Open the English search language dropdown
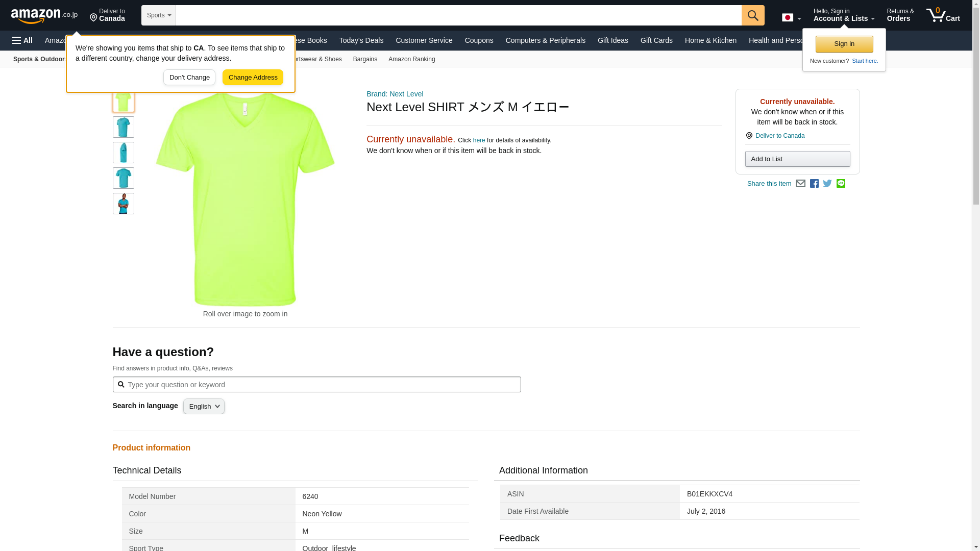The image size is (980, 551). pyautogui.click(x=204, y=407)
